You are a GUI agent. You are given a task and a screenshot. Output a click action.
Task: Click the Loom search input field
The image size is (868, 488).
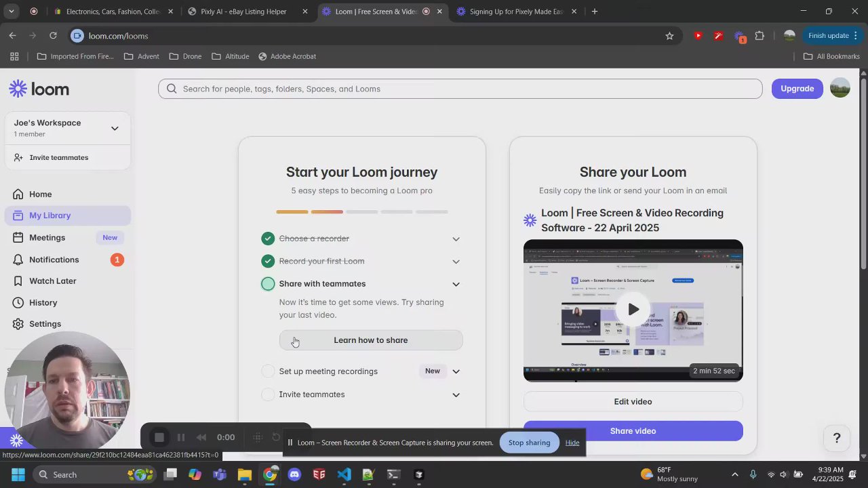(x=460, y=89)
